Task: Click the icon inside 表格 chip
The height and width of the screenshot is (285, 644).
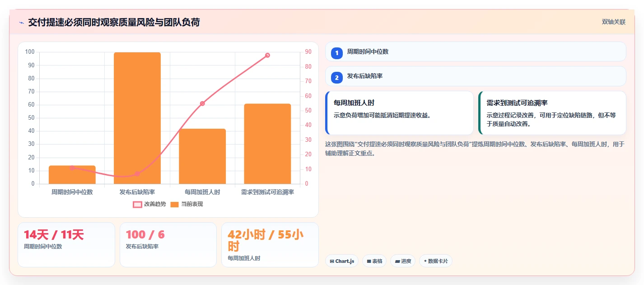Action: coord(369,261)
